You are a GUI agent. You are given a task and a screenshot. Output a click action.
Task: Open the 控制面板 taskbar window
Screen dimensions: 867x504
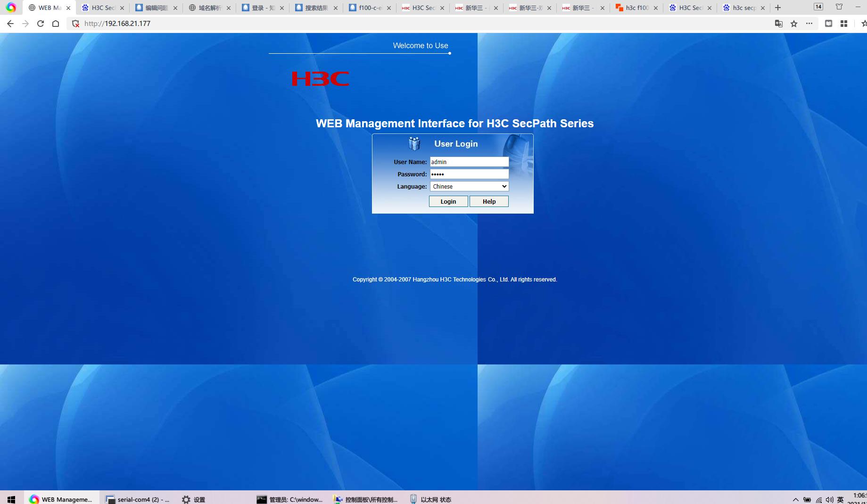pos(366,499)
